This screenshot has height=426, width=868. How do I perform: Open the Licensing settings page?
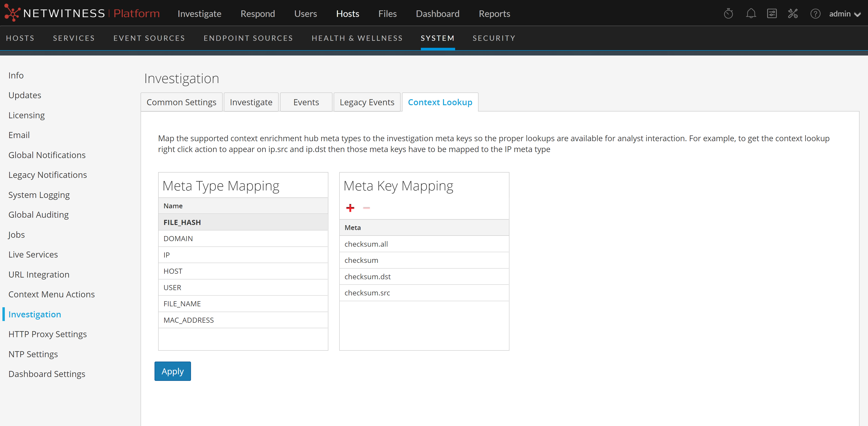tap(26, 115)
